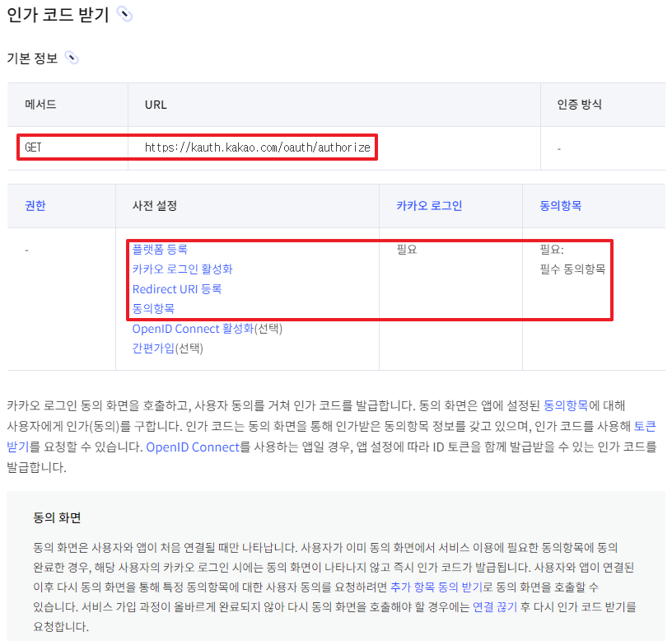672x641 pixels.
Task: Follow the 동의항목 link in the description paragraph
Action: point(566,405)
